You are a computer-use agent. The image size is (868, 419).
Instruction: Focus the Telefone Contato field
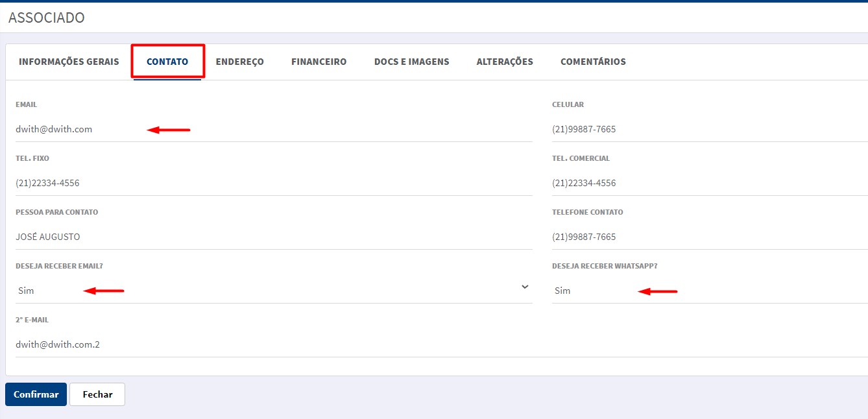[x=710, y=237]
